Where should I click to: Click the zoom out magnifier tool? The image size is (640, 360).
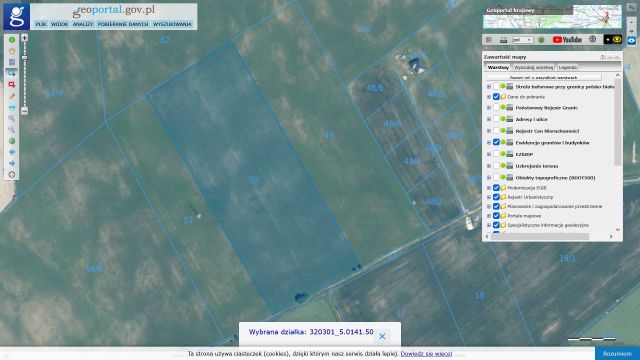(x=11, y=129)
